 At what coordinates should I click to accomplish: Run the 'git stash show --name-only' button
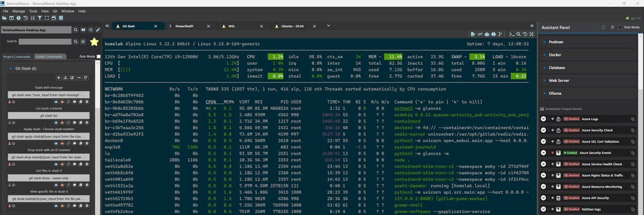[x=49, y=178]
